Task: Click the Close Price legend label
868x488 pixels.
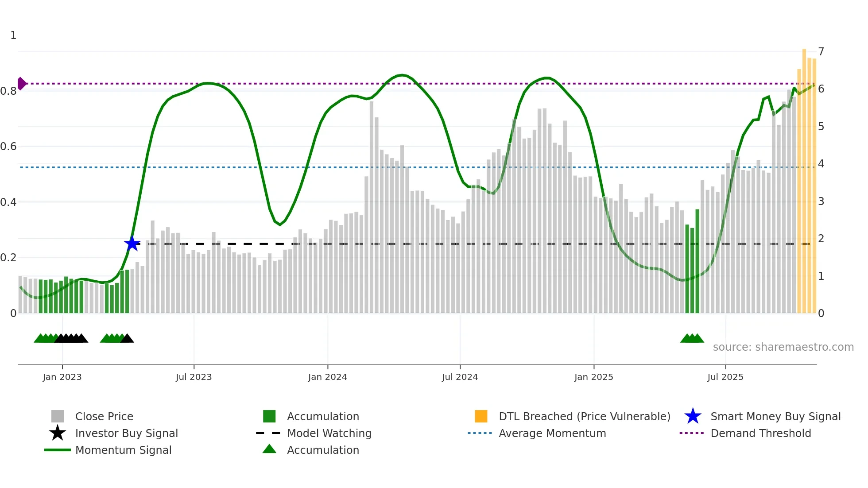Action: tap(104, 416)
